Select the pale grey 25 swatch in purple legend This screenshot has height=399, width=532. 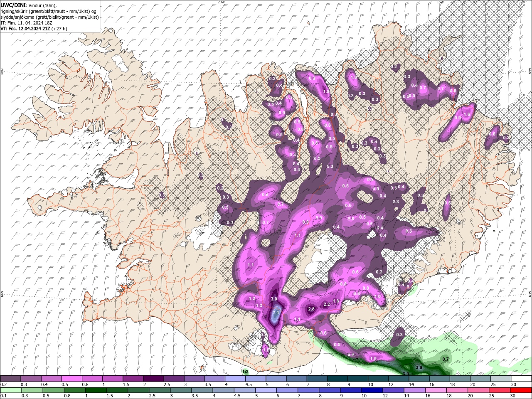501,379
